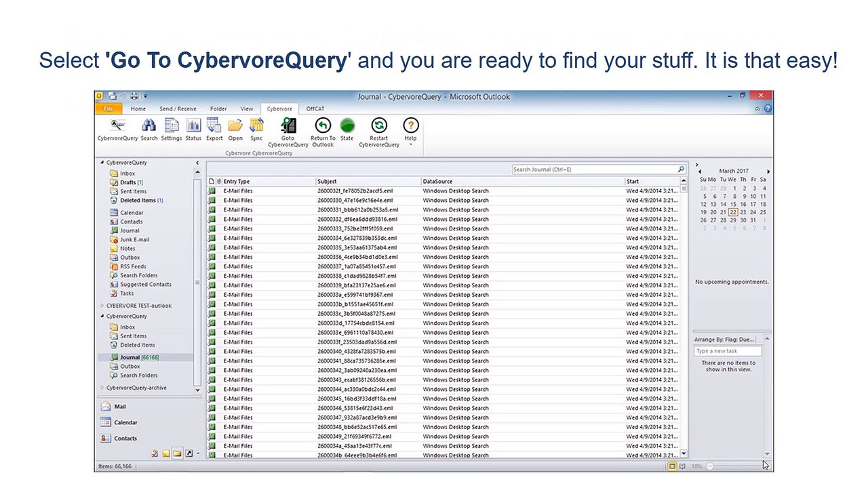
Task: Sort the list by Entry Type column header
Action: click(269, 182)
